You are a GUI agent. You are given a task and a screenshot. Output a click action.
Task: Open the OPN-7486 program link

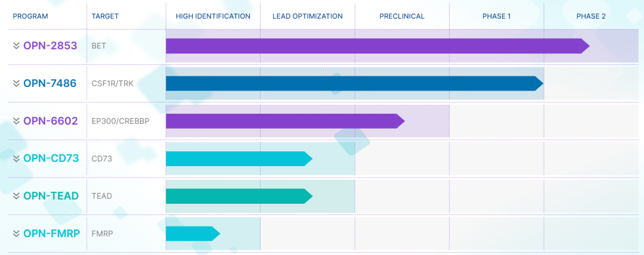(50, 83)
